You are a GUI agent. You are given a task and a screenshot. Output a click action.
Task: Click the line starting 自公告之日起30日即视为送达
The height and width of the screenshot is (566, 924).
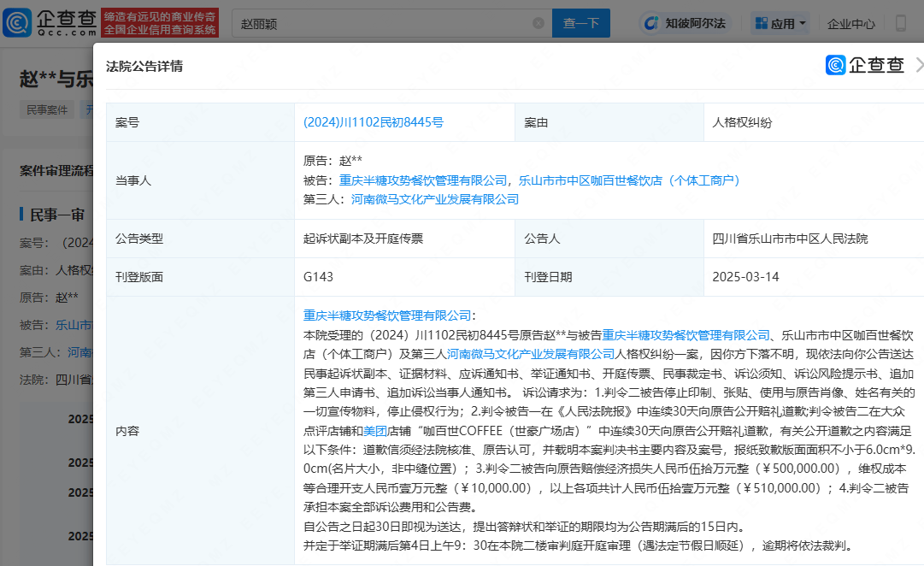526,527
